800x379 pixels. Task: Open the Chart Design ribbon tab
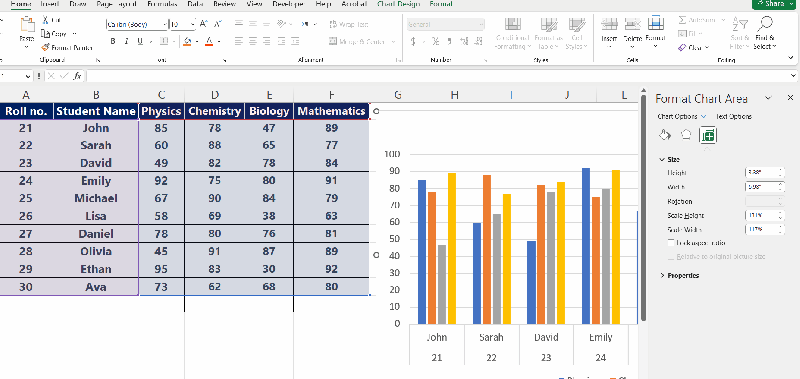[x=399, y=4]
